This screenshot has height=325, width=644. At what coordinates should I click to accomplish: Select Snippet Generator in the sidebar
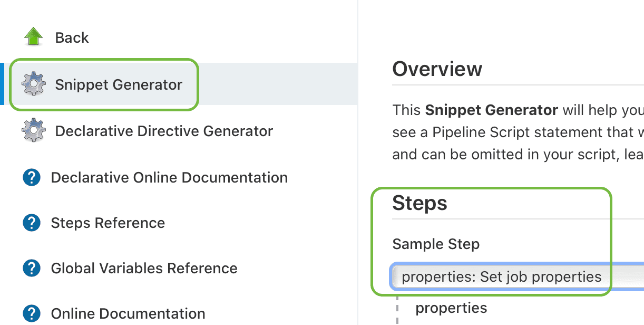click(x=118, y=84)
